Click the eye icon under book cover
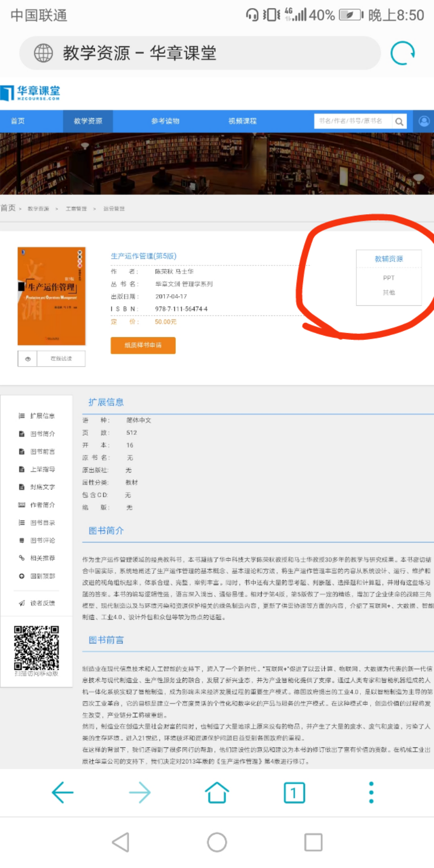 (28, 359)
